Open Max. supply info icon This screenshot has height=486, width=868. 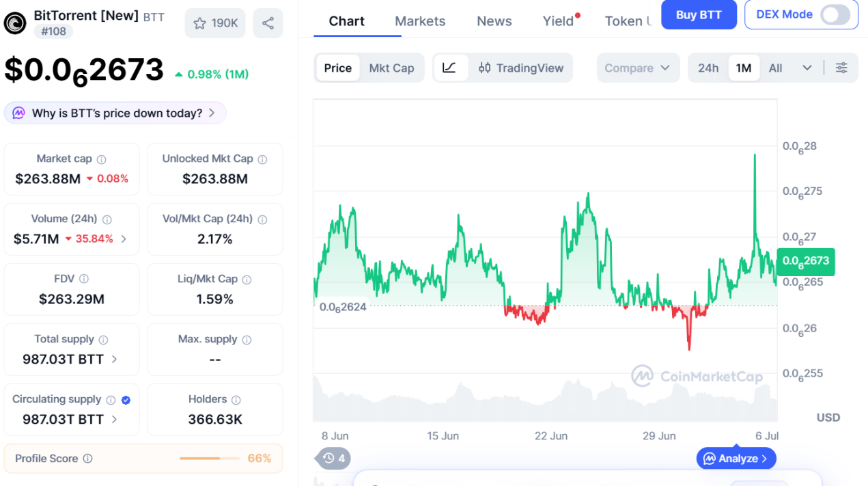247,340
